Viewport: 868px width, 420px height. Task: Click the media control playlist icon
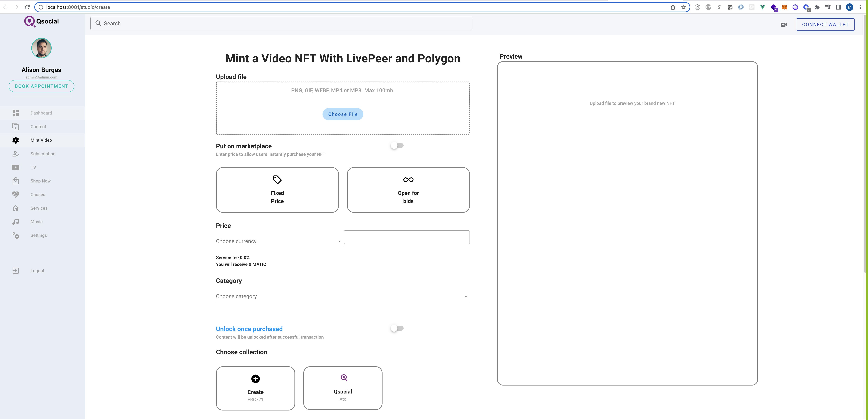[x=828, y=7]
